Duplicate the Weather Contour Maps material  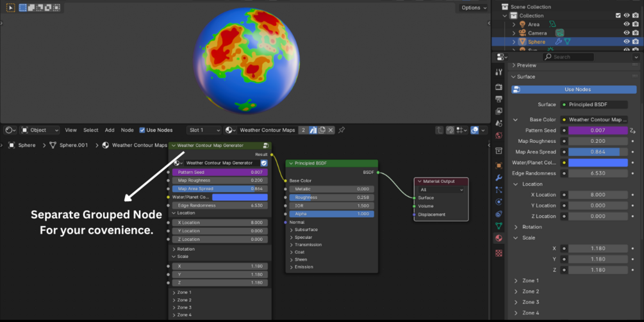pos(322,130)
